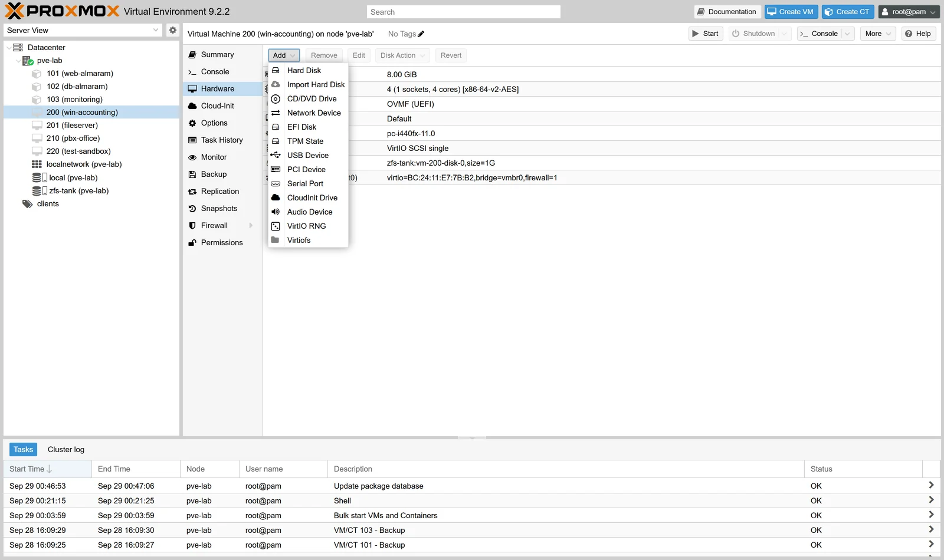Click the Audio Device speaker icon

(x=276, y=212)
